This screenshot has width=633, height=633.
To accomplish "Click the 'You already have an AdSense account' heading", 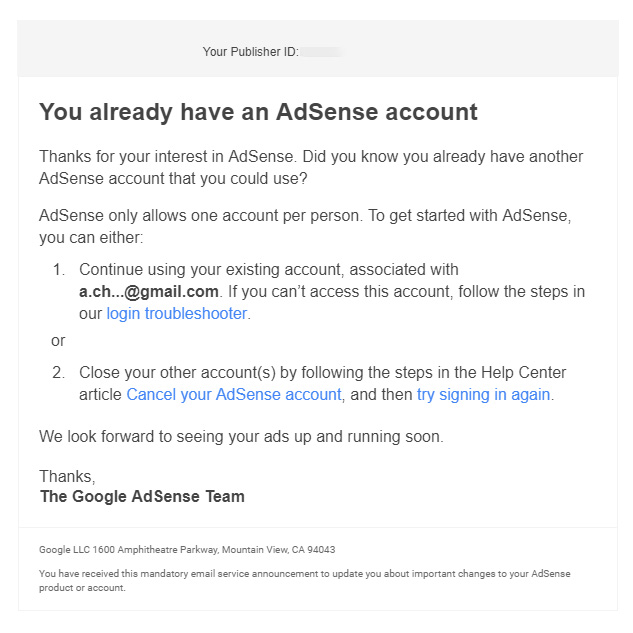I will (258, 112).
